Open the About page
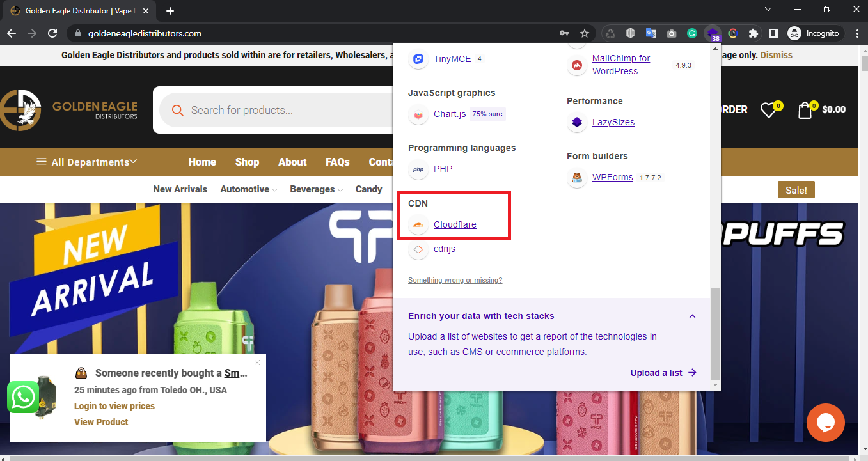868x461 pixels. click(x=292, y=162)
